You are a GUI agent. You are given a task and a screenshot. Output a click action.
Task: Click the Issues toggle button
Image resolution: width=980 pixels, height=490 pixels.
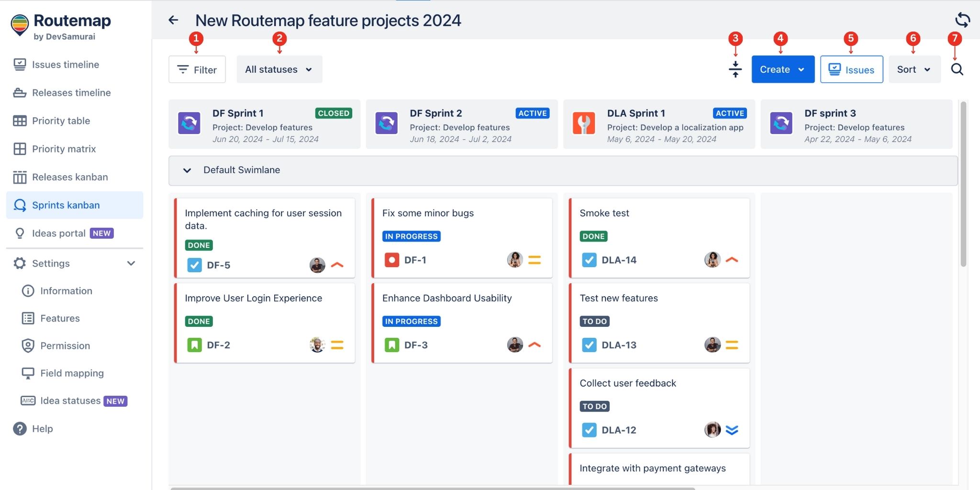[851, 69]
